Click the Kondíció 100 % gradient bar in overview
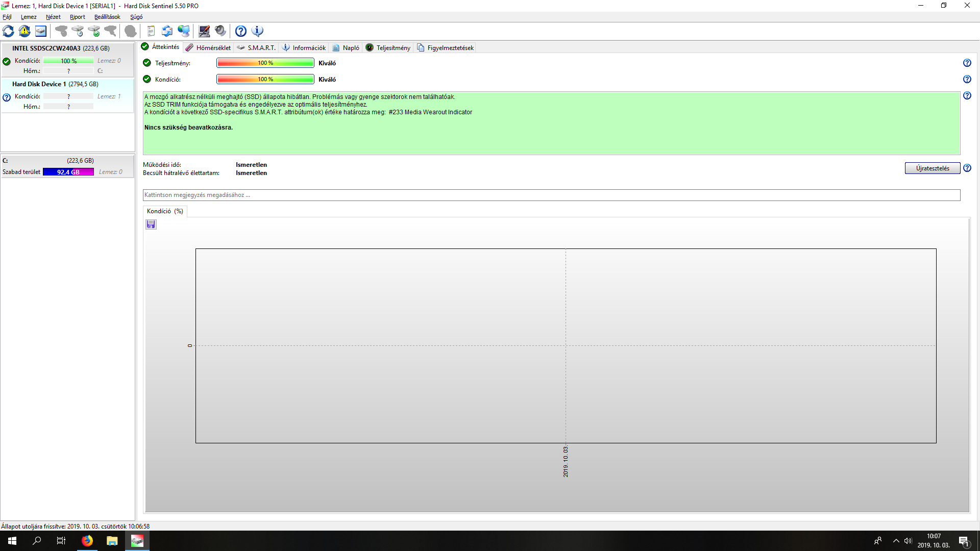The width and height of the screenshot is (980, 551). tap(265, 79)
